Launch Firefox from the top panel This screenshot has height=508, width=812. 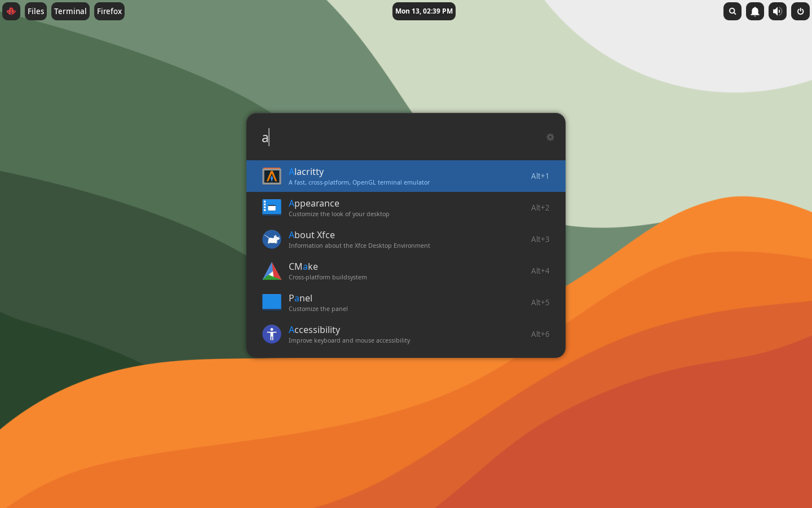[x=109, y=11]
